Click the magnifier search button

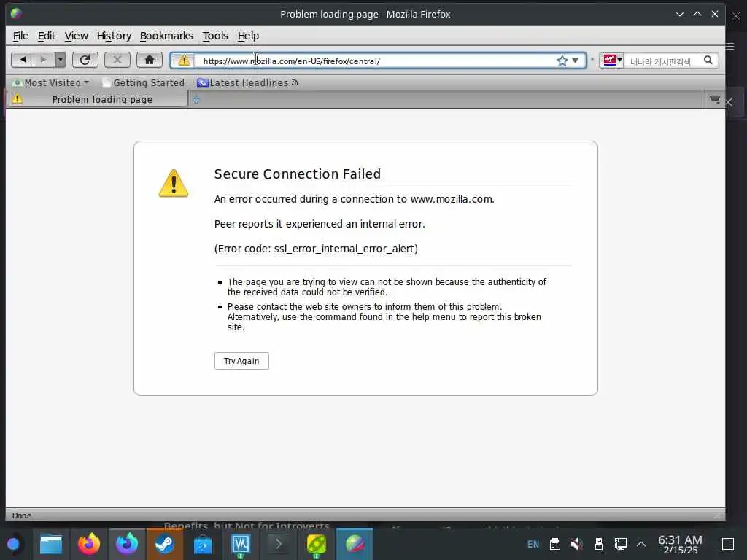coord(708,61)
